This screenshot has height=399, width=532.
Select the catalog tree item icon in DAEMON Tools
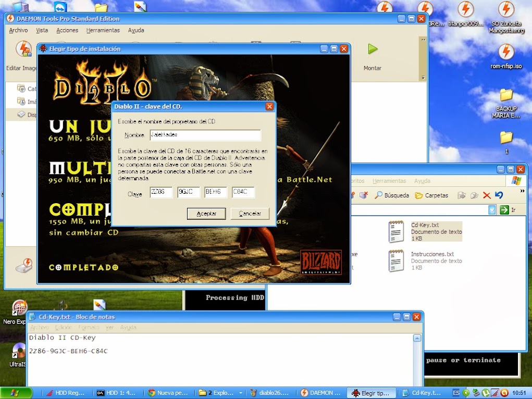21,89
